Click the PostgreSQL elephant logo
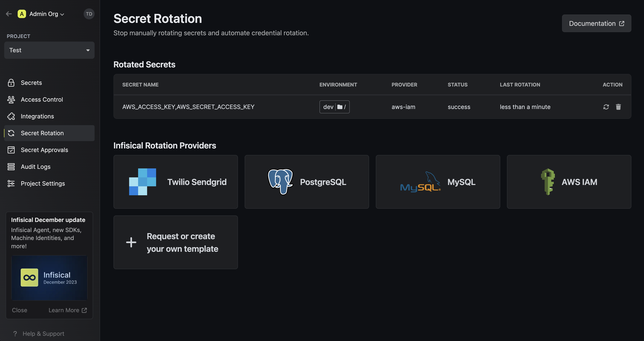Screen dimensions: 644x341 (x=280, y=182)
